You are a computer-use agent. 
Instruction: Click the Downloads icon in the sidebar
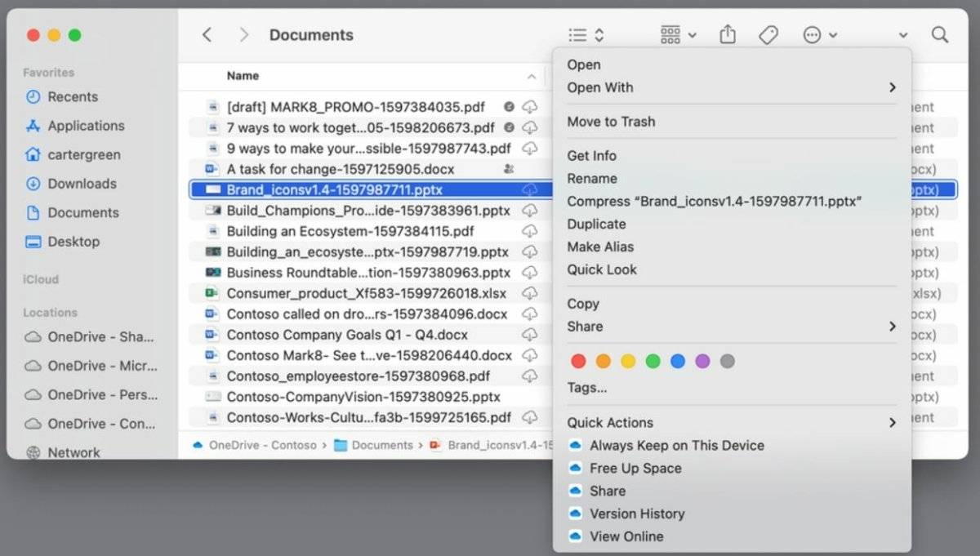coord(33,184)
